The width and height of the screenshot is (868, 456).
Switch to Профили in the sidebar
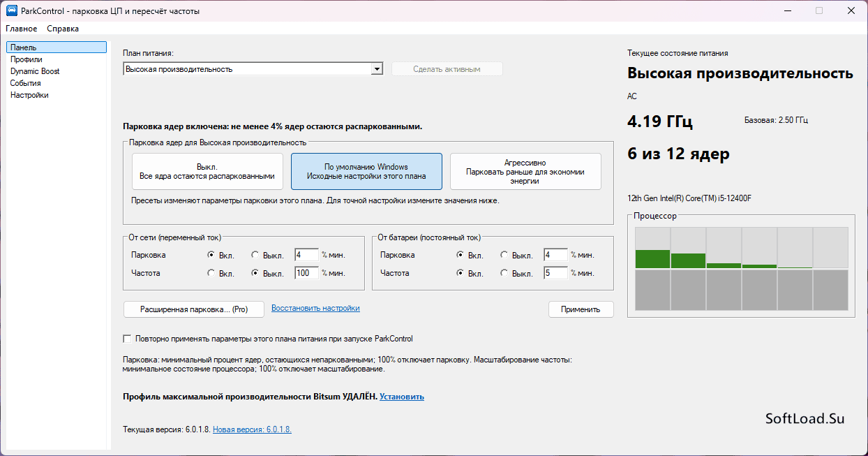pyautogui.click(x=26, y=59)
